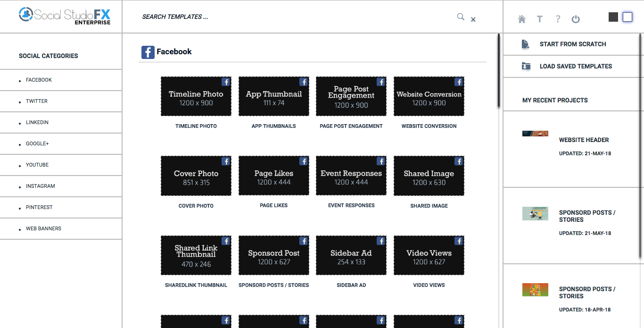Choose the Shared Link Thumbnail template
Viewport: 644px width, 328px height.
coord(196,255)
